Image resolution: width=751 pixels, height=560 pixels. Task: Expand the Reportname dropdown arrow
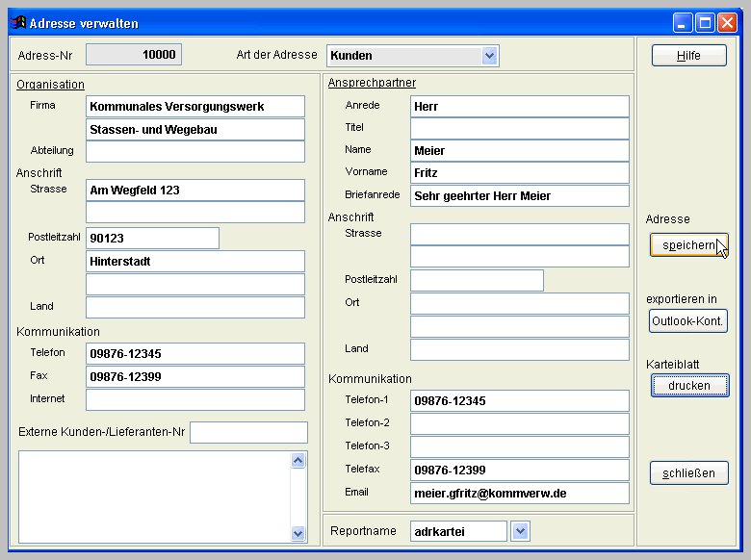click(x=520, y=531)
